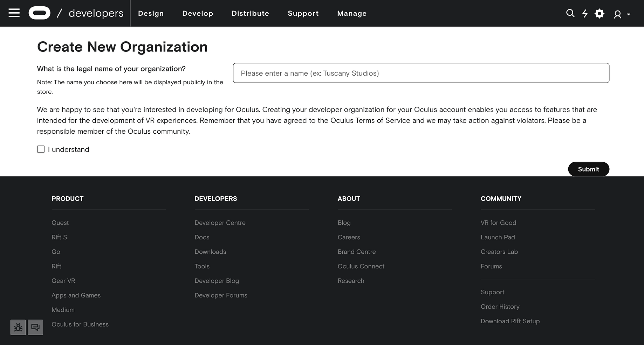
Task: Open the Medium footer link
Action: pyautogui.click(x=63, y=310)
